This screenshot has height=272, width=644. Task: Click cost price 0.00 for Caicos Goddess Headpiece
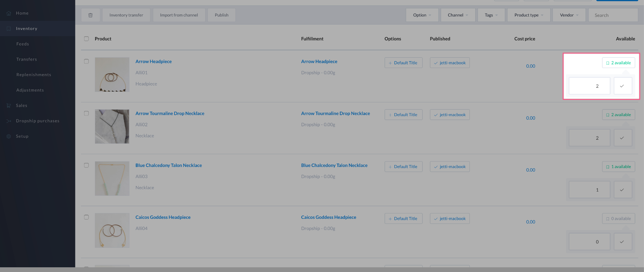(531, 222)
